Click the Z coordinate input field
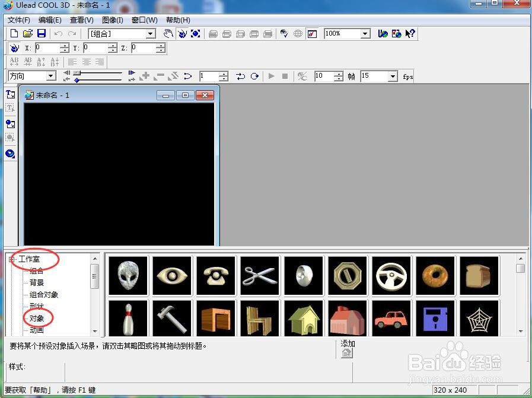 pos(144,48)
